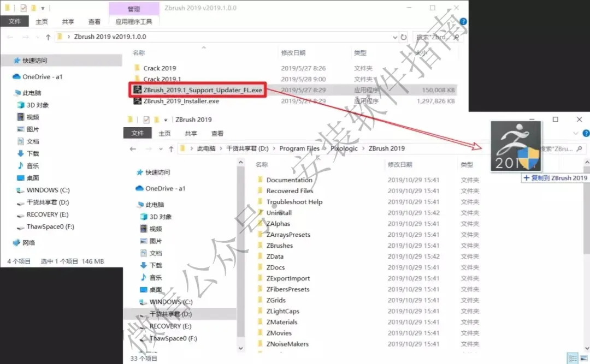
Task: Open the 主页 tab in ZBrush 2019 window
Action: [x=164, y=134]
